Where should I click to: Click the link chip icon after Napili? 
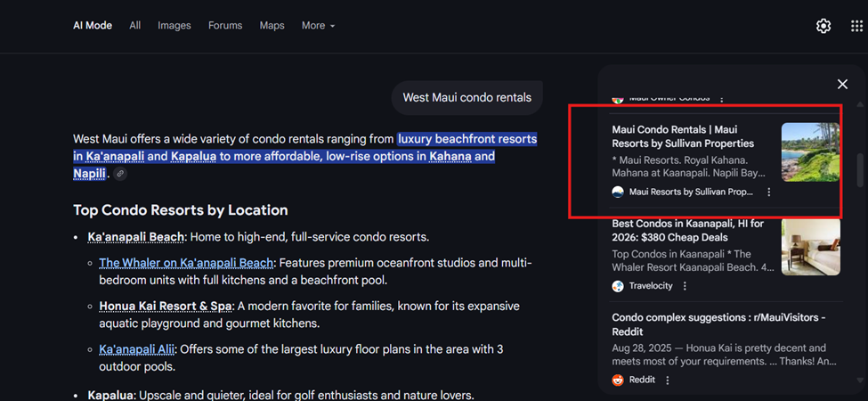pyautogui.click(x=120, y=174)
